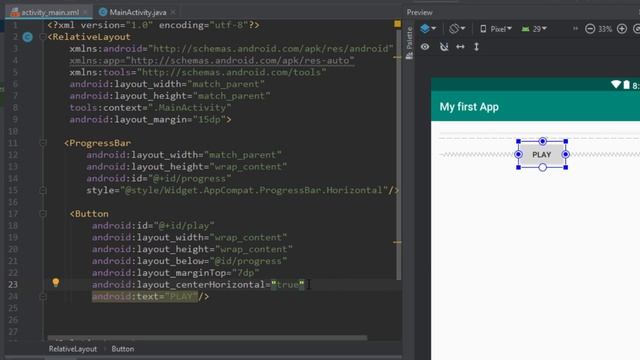This screenshot has width=640, height=360.
Task: Click the Button closing fold marker
Action: [42, 296]
